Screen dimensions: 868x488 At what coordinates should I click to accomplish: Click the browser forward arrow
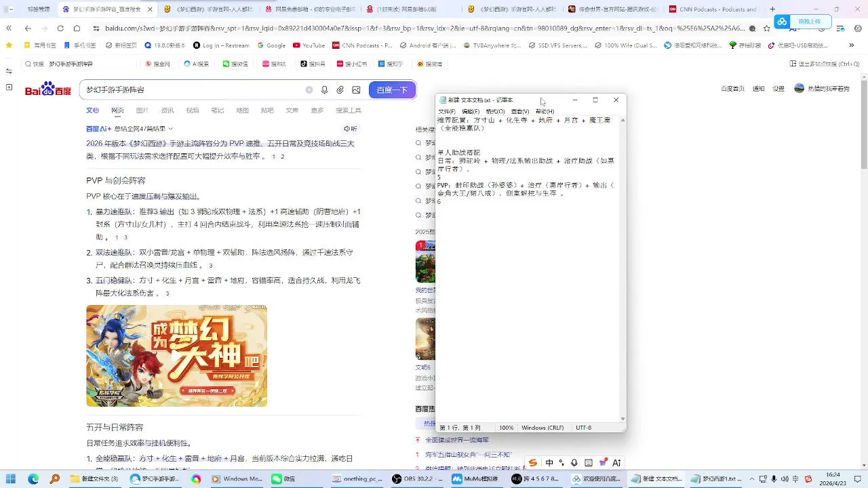[44, 28]
